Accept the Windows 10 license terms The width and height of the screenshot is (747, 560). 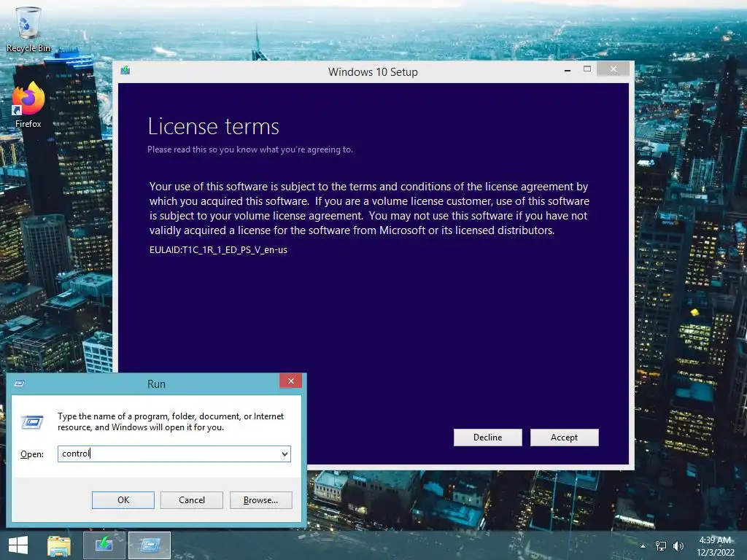pos(564,437)
